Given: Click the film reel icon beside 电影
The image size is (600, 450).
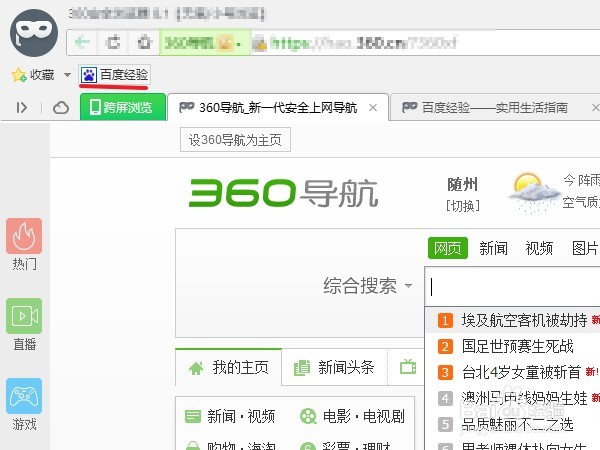Looking at the screenshot, I should (x=308, y=416).
